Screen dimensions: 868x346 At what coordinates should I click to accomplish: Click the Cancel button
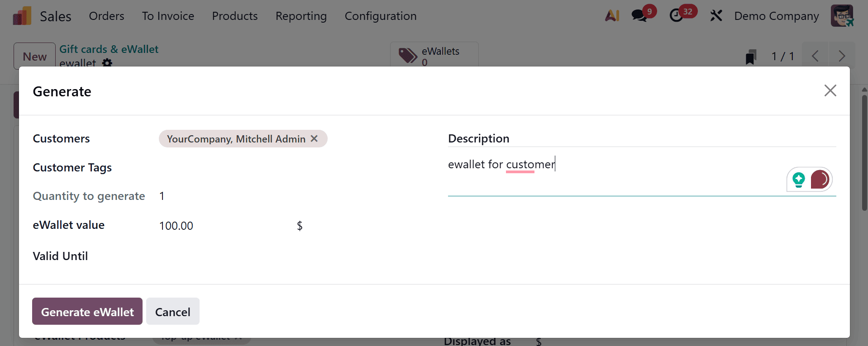coord(172,312)
